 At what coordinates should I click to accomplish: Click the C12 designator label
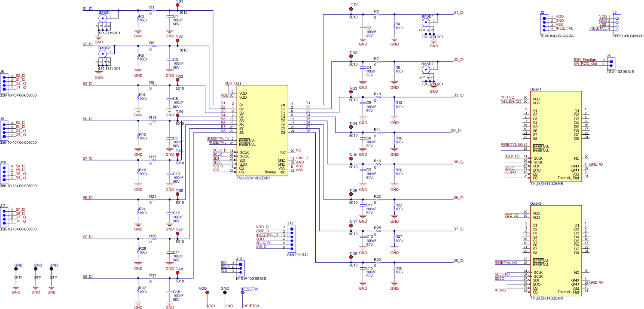(x=176, y=213)
